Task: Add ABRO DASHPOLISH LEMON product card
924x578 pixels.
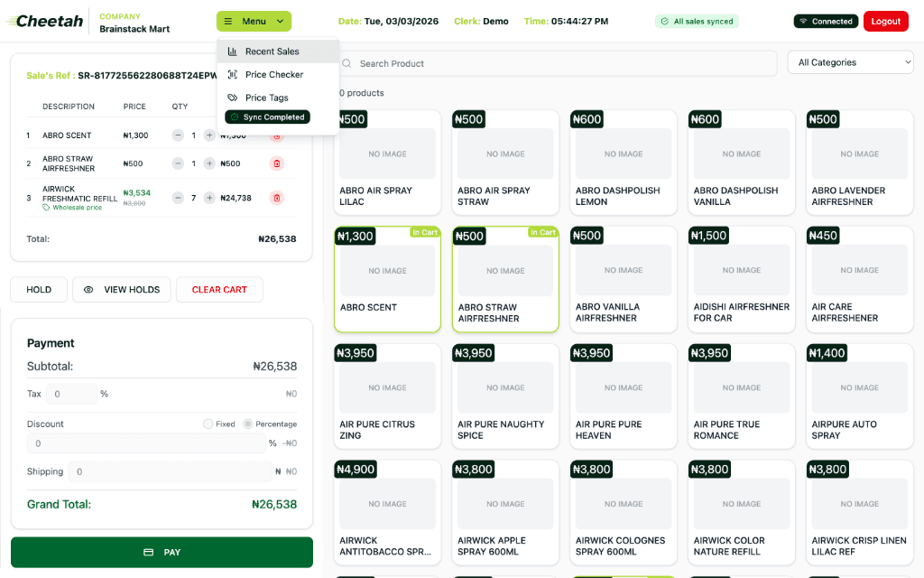Action: 624,163
